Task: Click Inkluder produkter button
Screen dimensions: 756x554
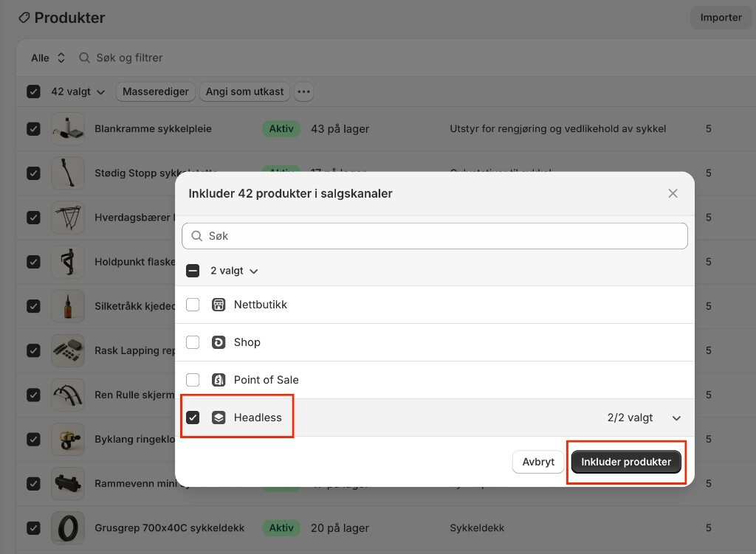Action: [x=626, y=462]
